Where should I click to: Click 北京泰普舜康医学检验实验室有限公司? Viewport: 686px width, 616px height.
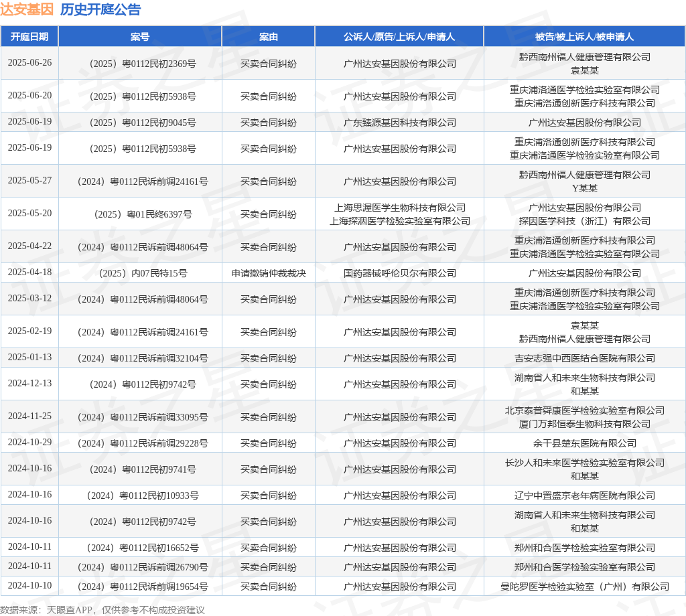pyautogui.click(x=584, y=410)
